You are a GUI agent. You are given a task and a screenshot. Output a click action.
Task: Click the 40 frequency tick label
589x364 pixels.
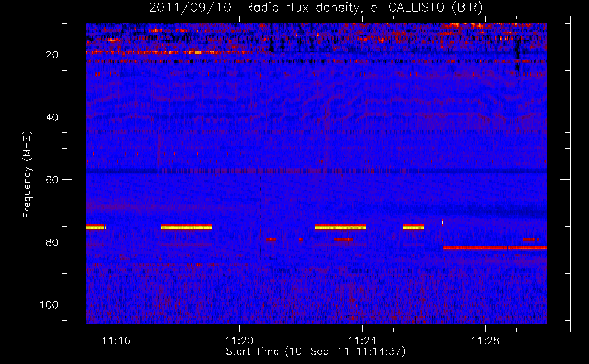click(x=52, y=117)
